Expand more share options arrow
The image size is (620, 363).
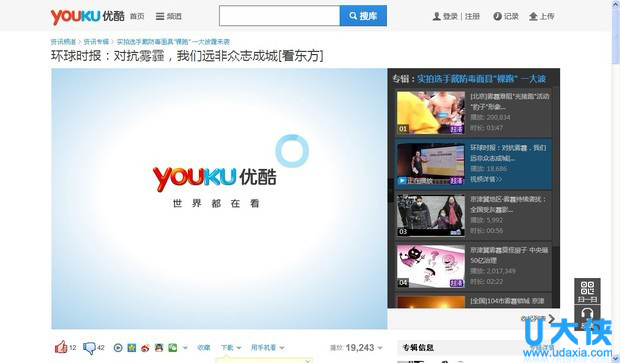tap(185, 348)
